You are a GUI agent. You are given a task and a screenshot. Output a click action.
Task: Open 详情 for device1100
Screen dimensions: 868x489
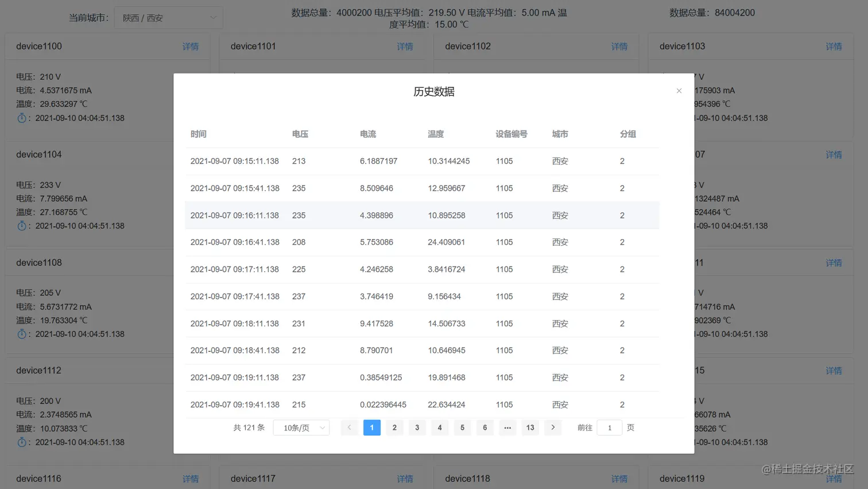tap(191, 47)
